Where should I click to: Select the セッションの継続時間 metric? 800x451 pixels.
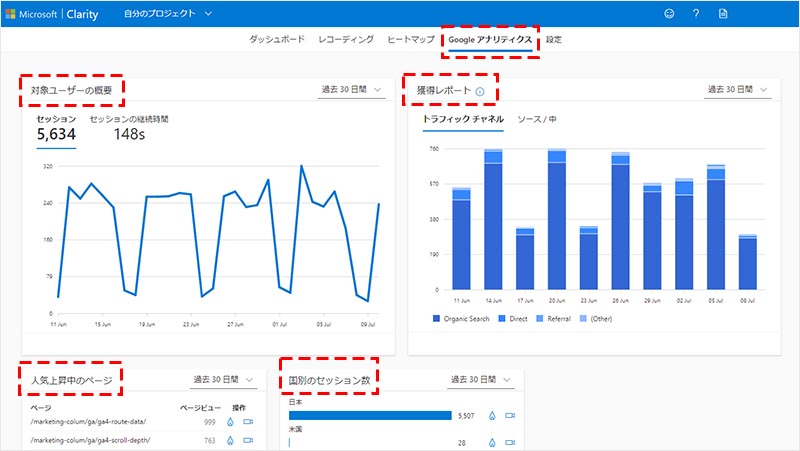129,119
